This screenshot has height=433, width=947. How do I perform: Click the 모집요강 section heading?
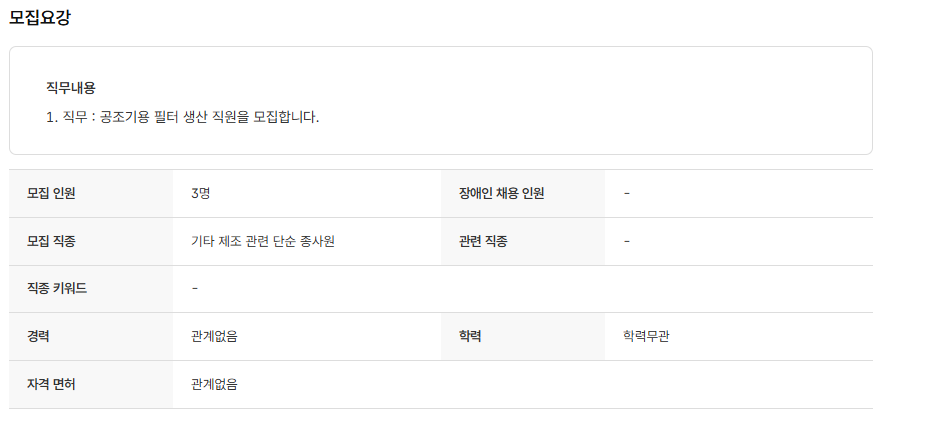pyautogui.click(x=40, y=18)
